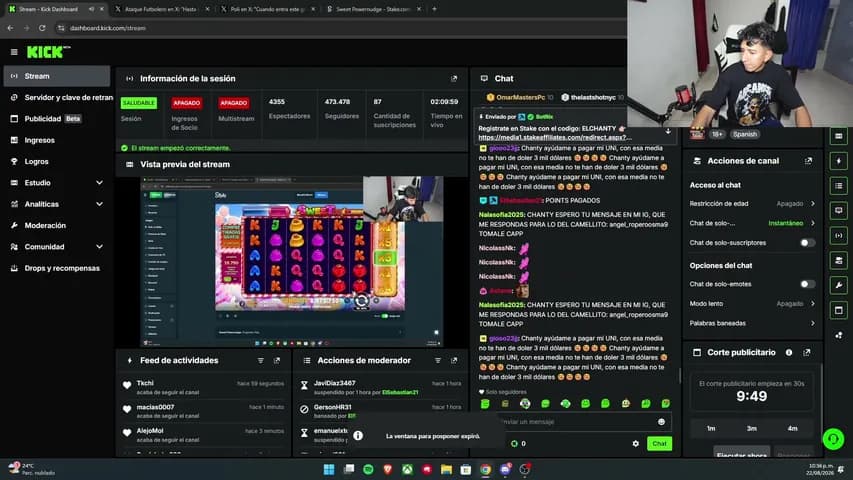The width and height of the screenshot is (853, 480).
Task: Open File Explorer from the taskbar
Action: [x=447, y=469]
